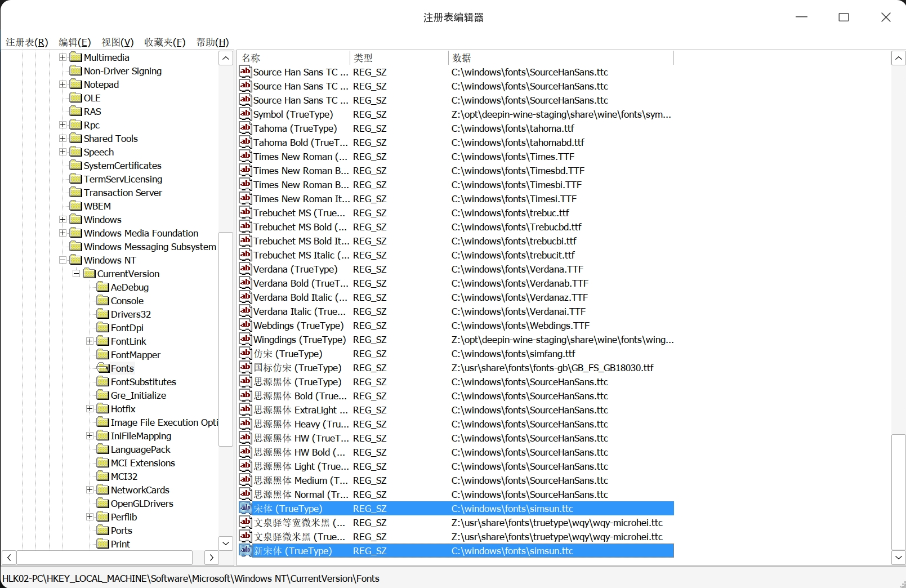Screen dimensions: 906x588
Task: Sort by the 类型 column header
Action: point(399,57)
